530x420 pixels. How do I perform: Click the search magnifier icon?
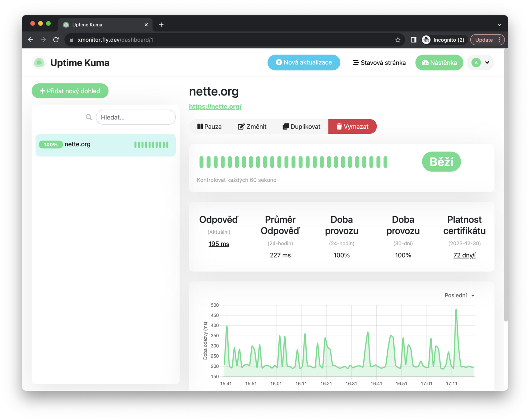click(x=89, y=117)
